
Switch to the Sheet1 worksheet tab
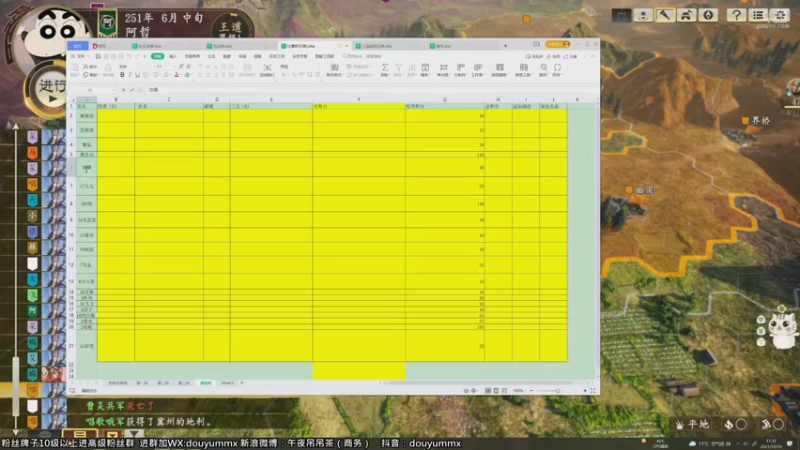click(227, 383)
